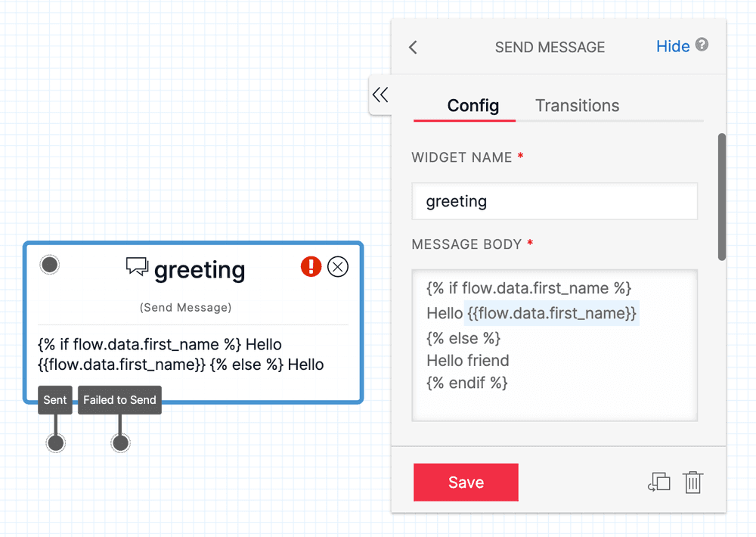The height and width of the screenshot is (537, 756).
Task: Switch to the Transitions tab
Action: click(x=577, y=105)
